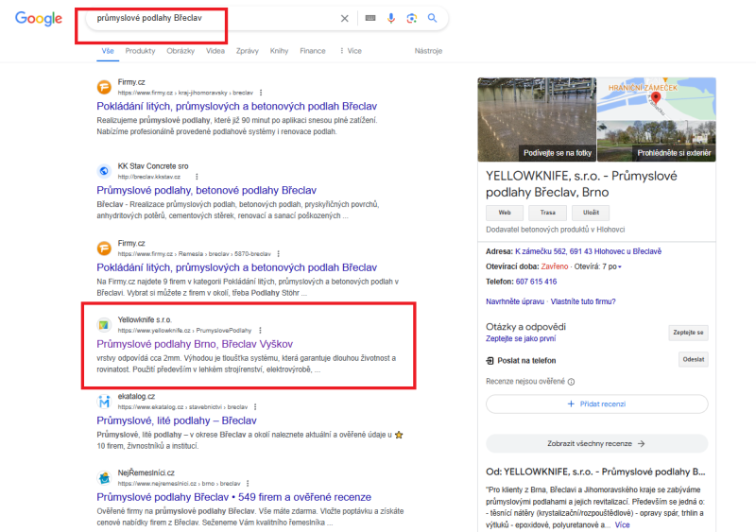756x532 pixels.
Task: Switch to the Produkty tab
Action: pos(140,51)
